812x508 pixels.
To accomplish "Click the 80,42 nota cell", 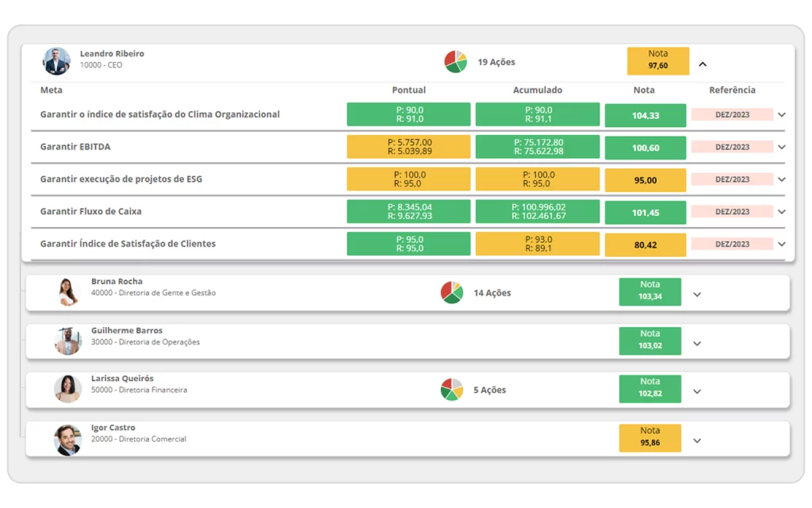I will pyautogui.click(x=645, y=244).
